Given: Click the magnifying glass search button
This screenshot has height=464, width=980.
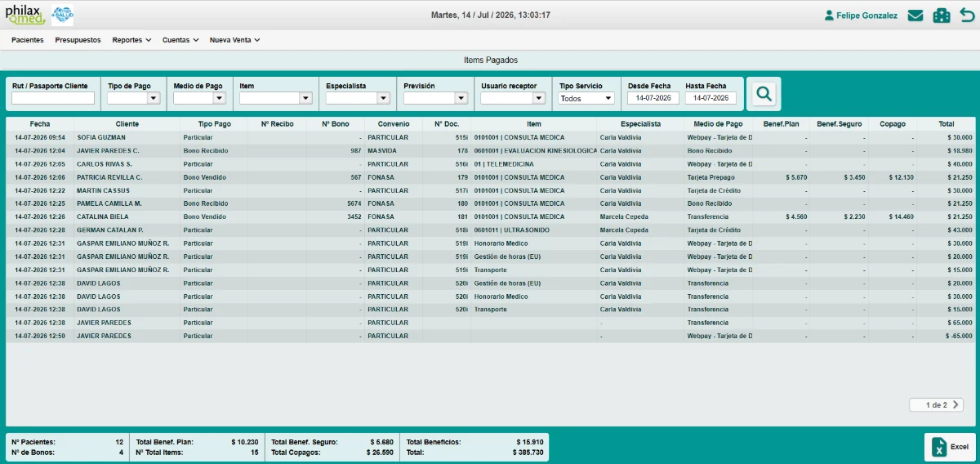Looking at the screenshot, I should 764,94.
